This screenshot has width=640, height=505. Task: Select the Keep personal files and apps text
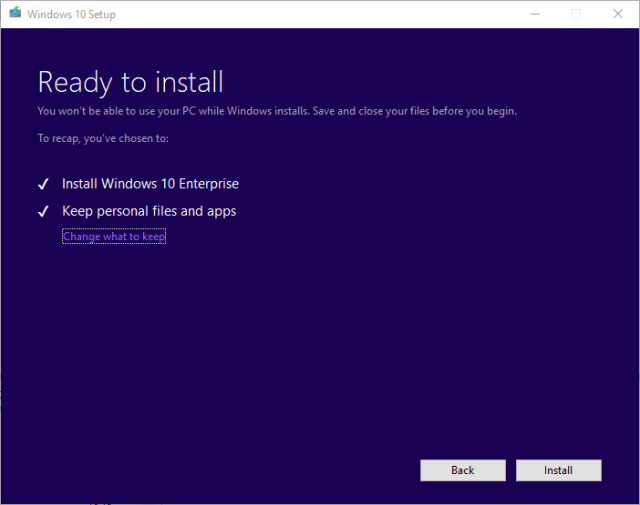pos(149,211)
